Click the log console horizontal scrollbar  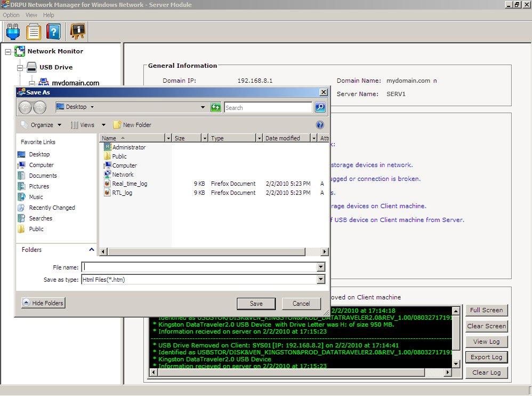pyautogui.click(x=291, y=373)
